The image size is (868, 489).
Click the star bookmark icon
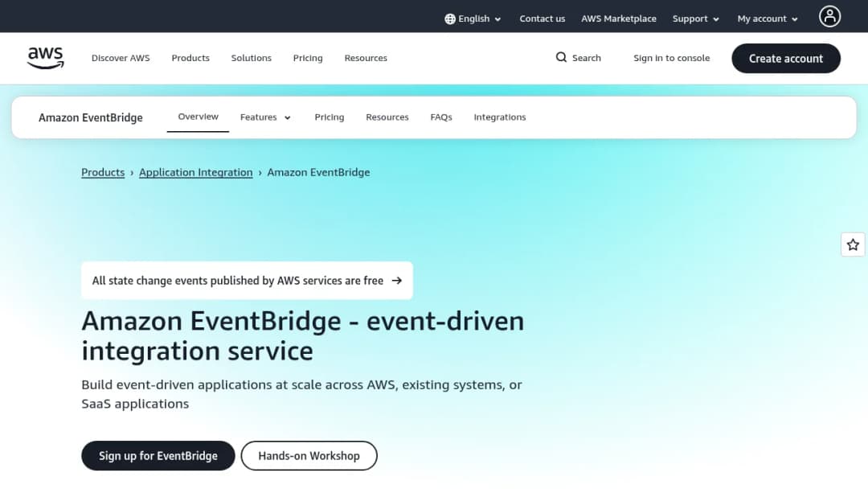click(x=853, y=244)
